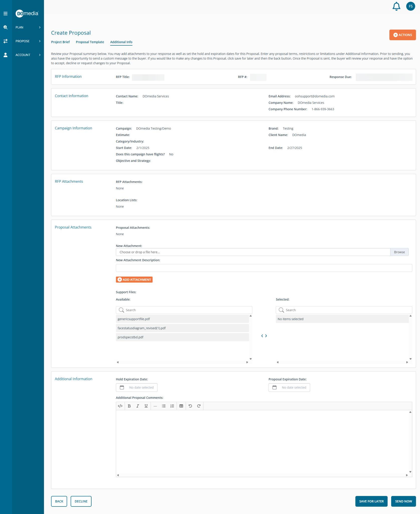This screenshot has width=420, height=514.
Task: Insert a table in the comments editor
Action: coord(181,406)
